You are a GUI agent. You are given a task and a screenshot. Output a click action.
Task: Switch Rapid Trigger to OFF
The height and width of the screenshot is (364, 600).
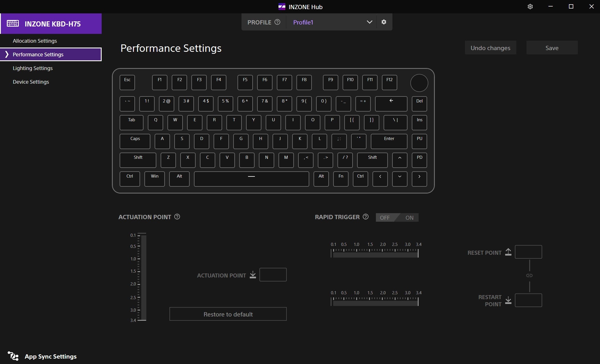point(385,217)
